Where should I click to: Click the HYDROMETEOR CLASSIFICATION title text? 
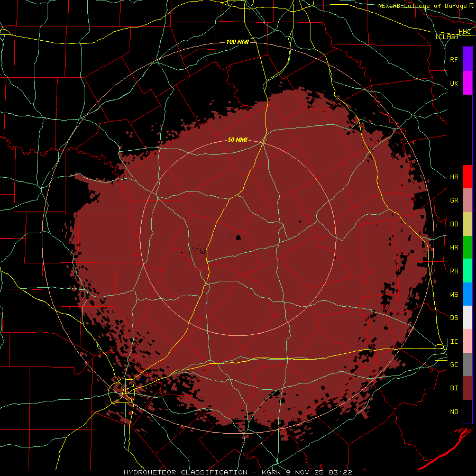186,472
